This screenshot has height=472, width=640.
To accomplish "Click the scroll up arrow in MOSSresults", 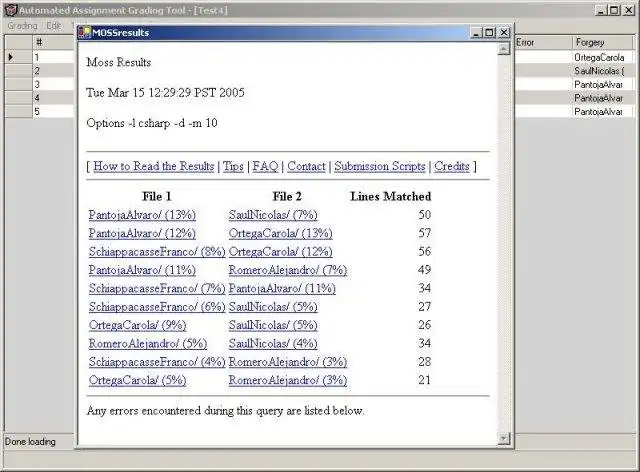I will point(504,49).
